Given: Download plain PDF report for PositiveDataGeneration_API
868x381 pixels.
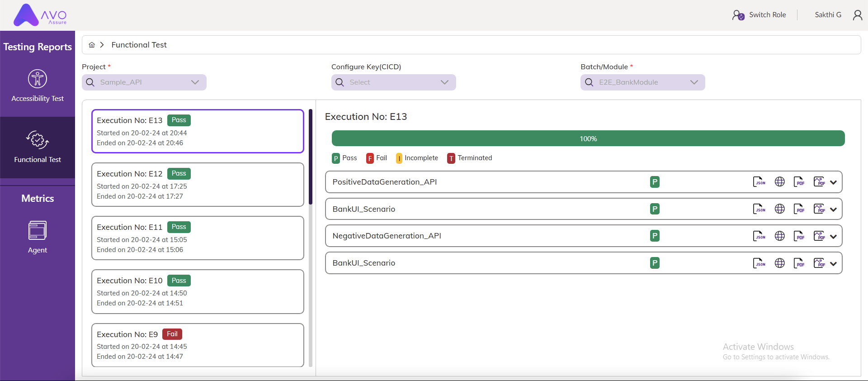Looking at the screenshot, I should click(799, 182).
